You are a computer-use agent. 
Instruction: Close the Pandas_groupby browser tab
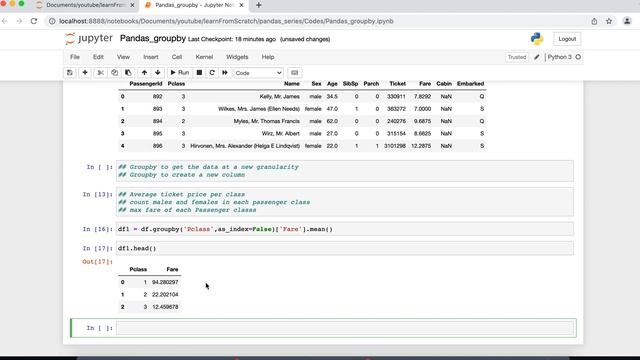pyautogui.click(x=241, y=5)
